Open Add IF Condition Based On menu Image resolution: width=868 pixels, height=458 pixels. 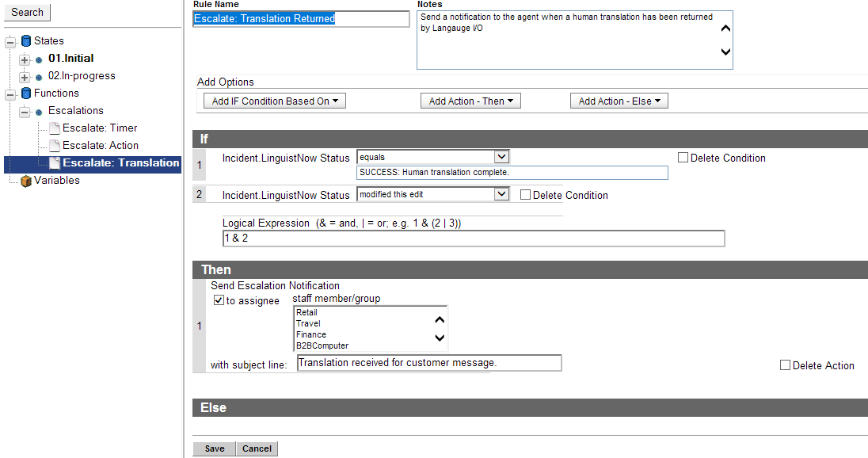[x=275, y=101]
